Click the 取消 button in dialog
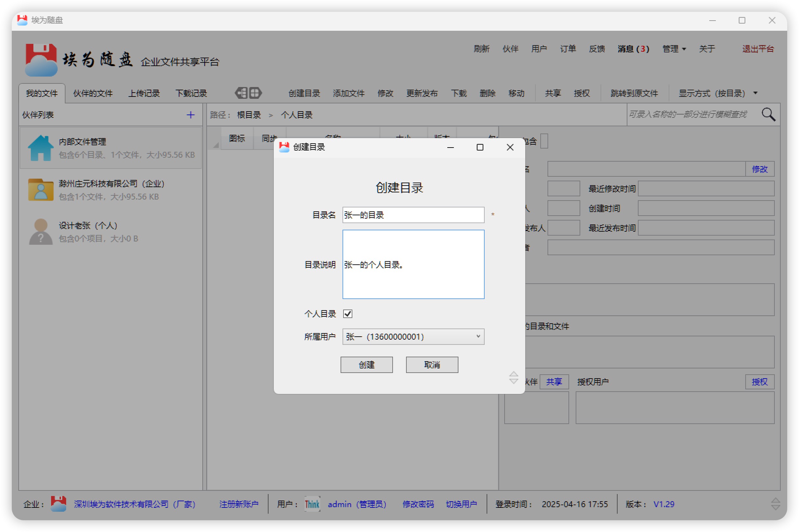This screenshot has height=532, width=799. click(432, 365)
